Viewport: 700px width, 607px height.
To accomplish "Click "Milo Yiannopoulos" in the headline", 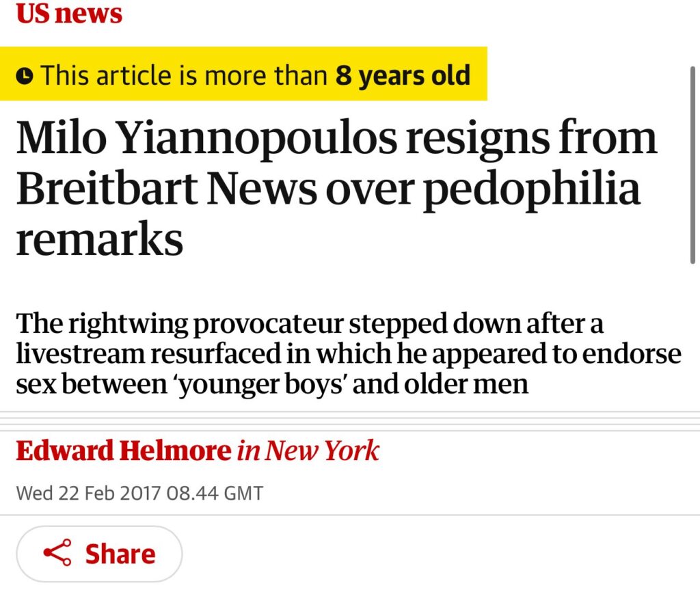I will tap(205, 137).
